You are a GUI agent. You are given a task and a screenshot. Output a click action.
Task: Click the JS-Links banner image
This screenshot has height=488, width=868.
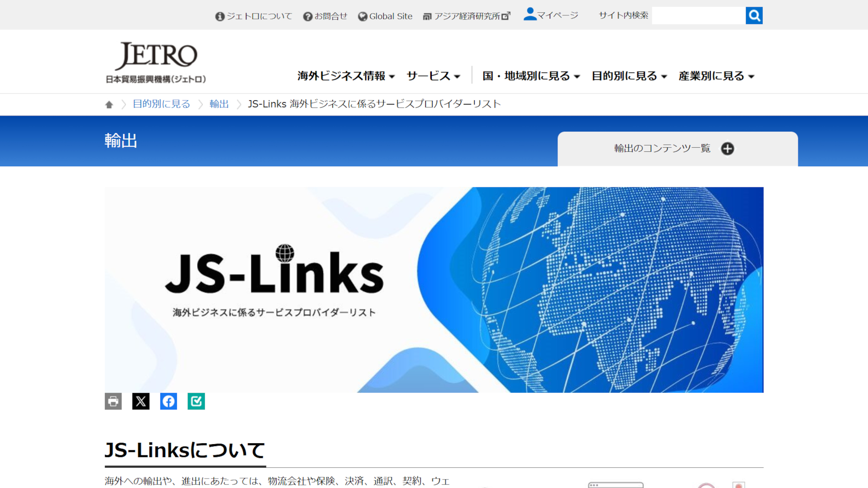[x=434, y=290]
